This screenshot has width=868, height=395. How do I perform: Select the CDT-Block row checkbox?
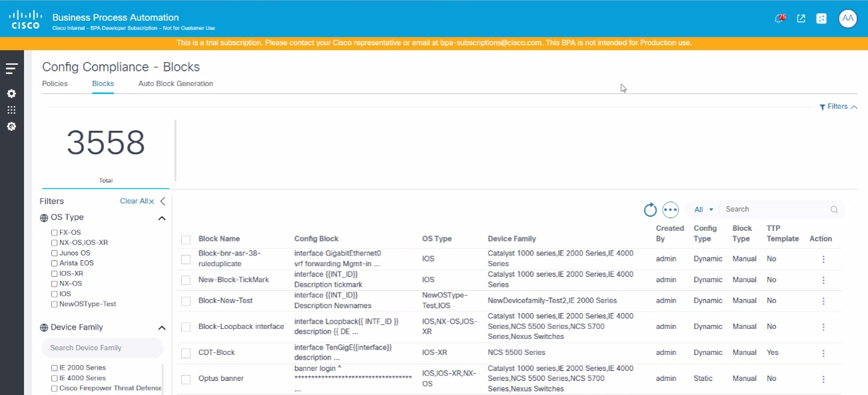point(186,353)
